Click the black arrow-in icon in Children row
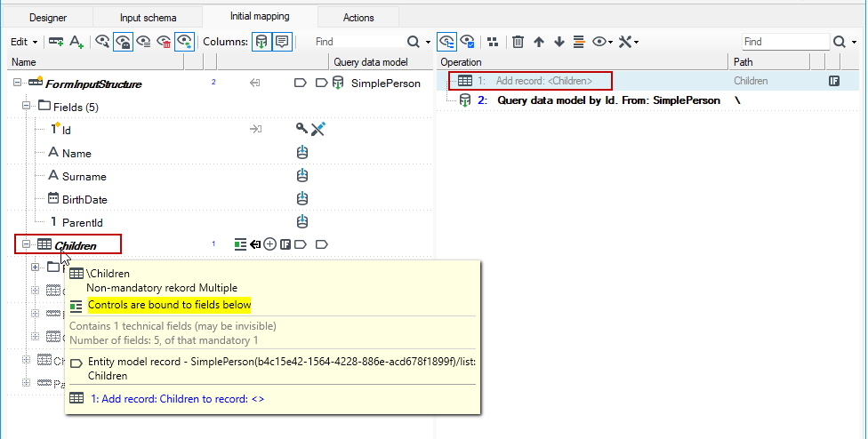Image resolution: width=868 pixels, height=439 pixels. (254, 243)
